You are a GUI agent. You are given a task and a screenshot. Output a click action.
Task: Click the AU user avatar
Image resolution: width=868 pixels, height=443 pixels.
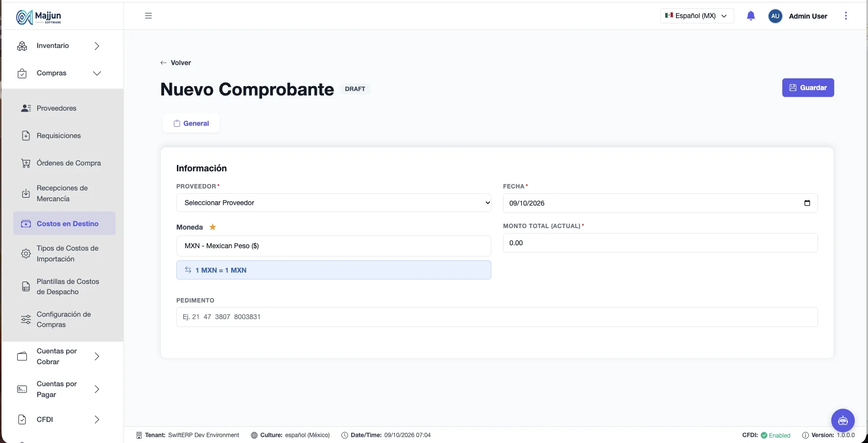(x=775, y=16)
